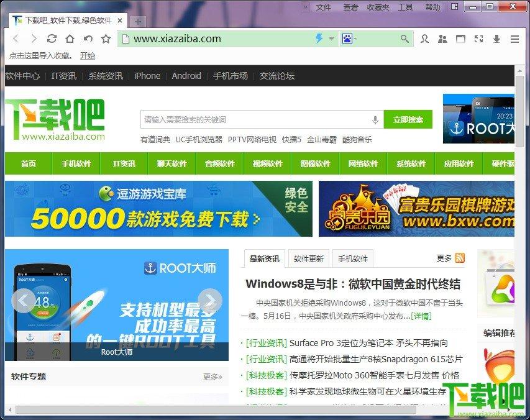Viewport: 530px width, 420px height.
Task: Switch to the 软件更新 tab
Action: coord(309,259)
